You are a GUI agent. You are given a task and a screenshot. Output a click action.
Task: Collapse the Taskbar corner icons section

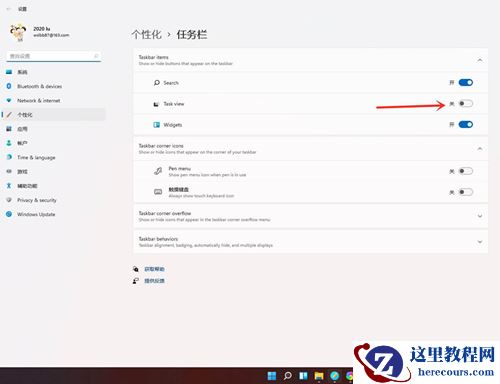tap(480, 149)
